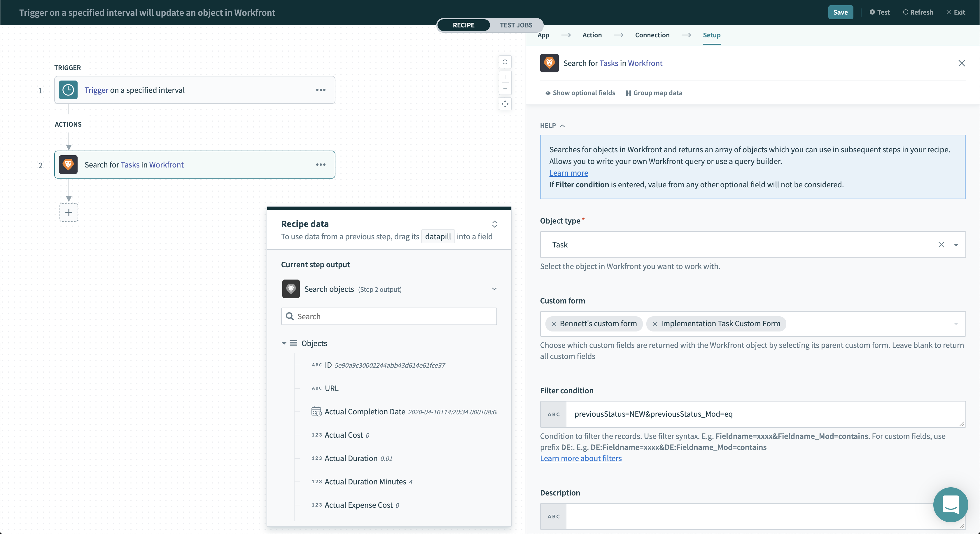
Task: Open the Workfront step's three-dot menu
Action: (x=321, y=164)
